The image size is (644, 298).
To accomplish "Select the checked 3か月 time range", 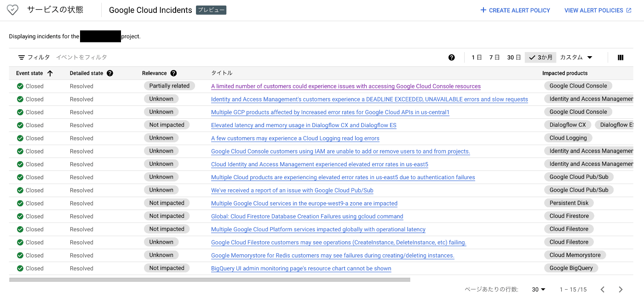I will coord(540,58).
